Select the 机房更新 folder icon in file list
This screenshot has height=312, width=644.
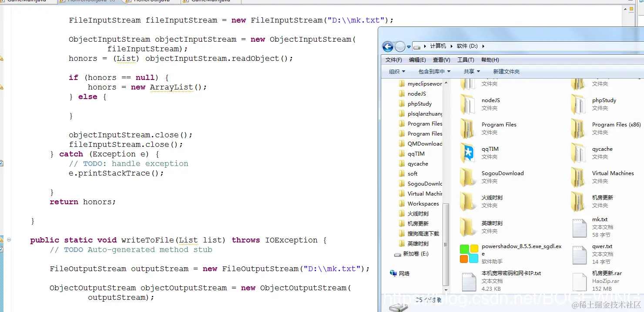pos(579,201)
